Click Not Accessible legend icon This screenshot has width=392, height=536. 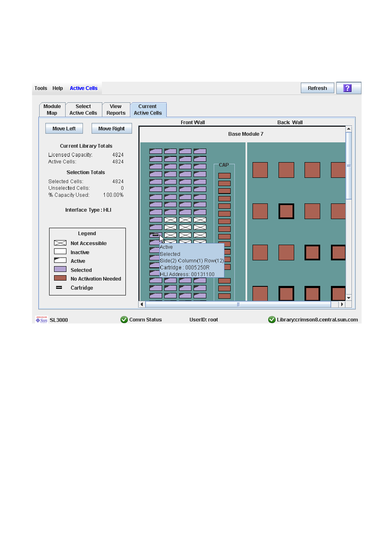point(60,243)
